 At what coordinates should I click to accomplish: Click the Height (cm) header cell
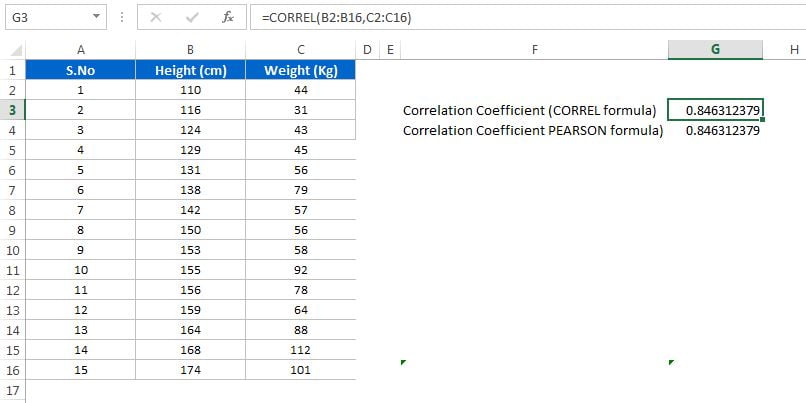point(191,70)
